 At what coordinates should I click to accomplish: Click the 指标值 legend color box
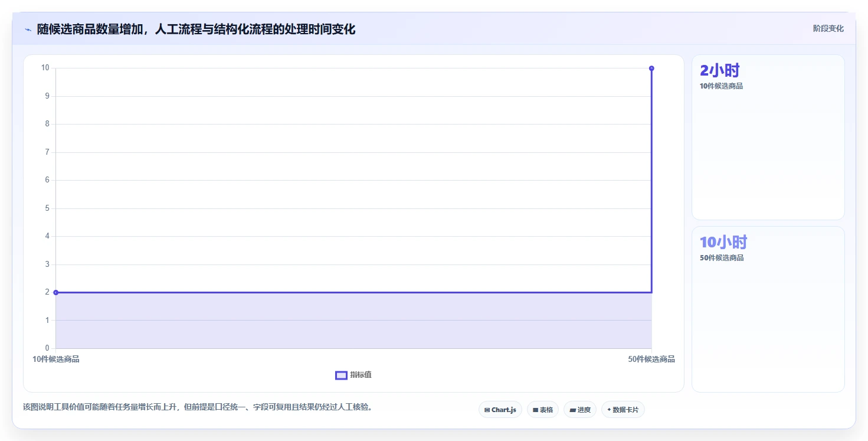(x=341, y=375)
